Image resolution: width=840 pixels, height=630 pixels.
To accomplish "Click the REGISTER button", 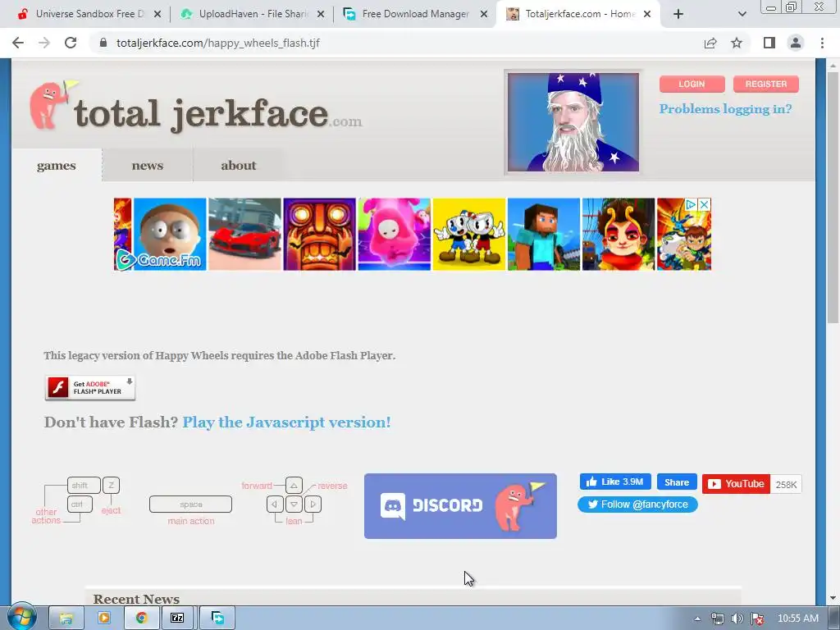I will [766, 84].
